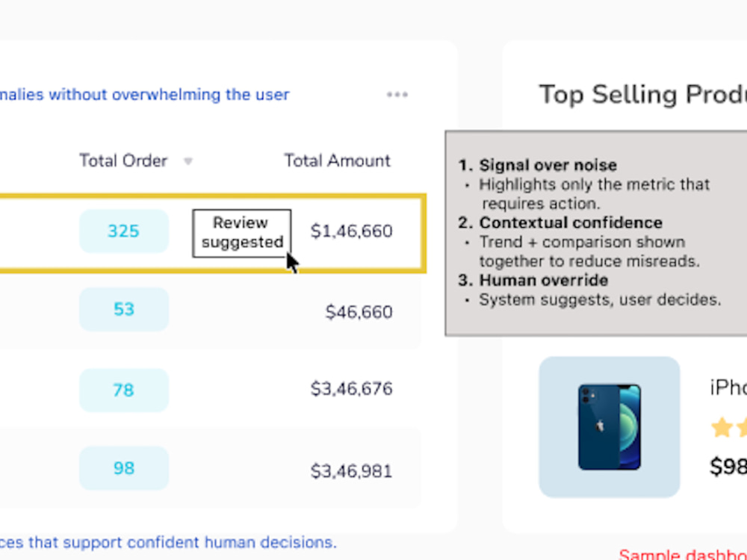Click the $3,46,676 amount
The width and height of the screenshot is (747, 560).
[x=352, y=389]
